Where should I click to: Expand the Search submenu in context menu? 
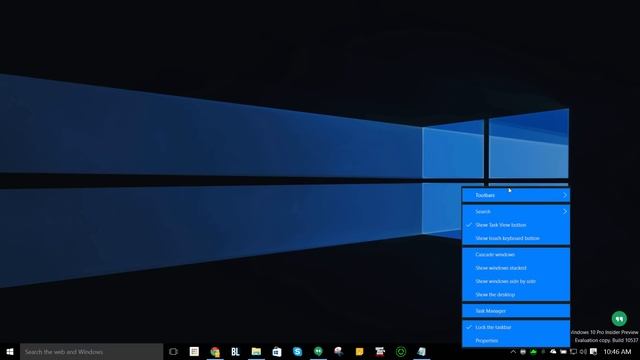click(x=516, y=211)
